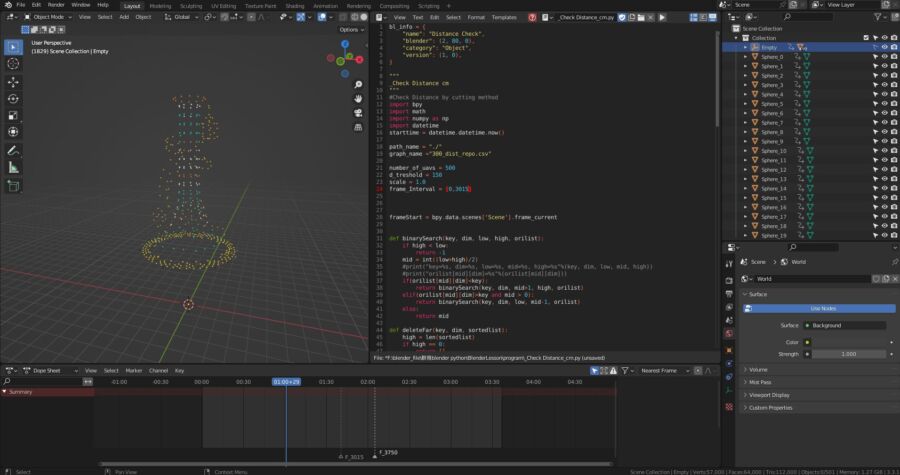Pin the World properties context
900x475 pixels.
(894, 262)
